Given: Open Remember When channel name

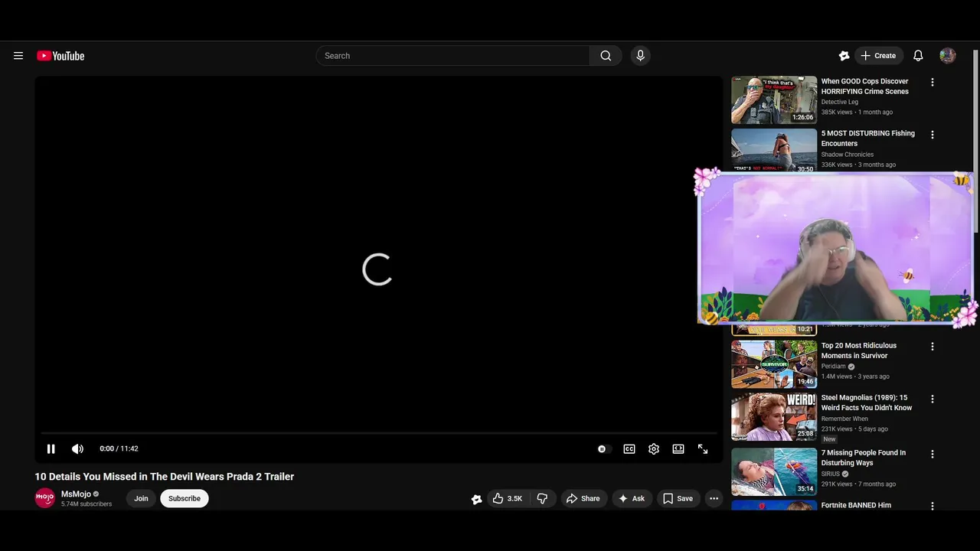Looking at the screenshot, I should (844, 419).
